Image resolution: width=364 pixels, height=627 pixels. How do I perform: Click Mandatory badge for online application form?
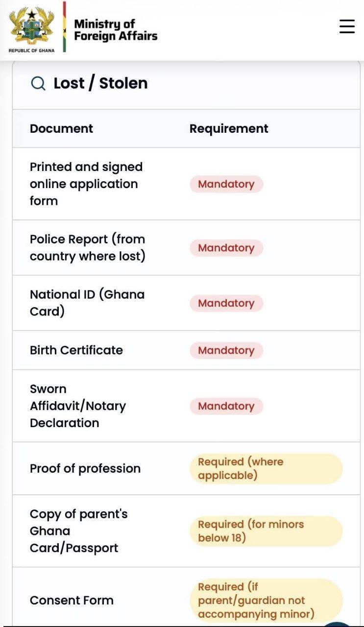pos(226,184)
